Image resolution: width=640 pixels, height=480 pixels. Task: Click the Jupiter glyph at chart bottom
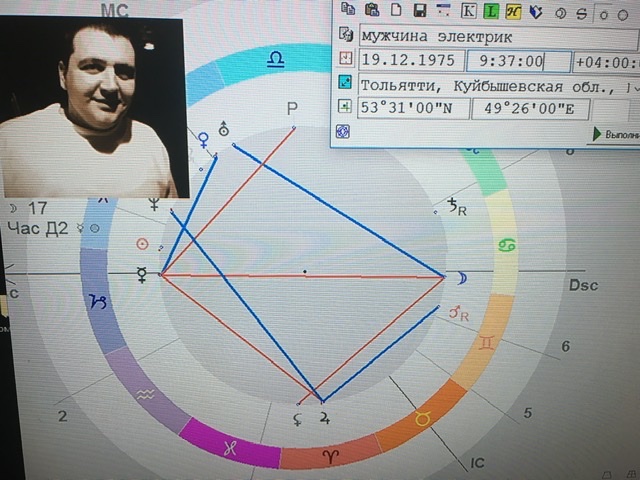pos(324,418)
